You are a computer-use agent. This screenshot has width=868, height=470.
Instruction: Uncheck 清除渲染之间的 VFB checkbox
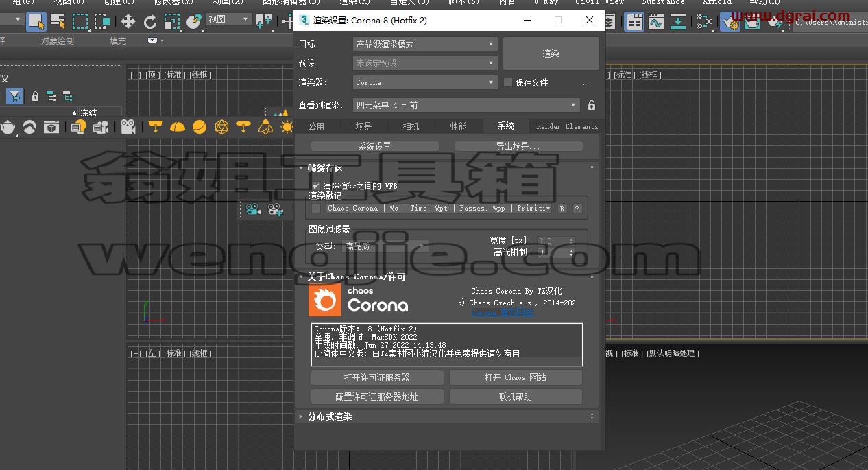[x=316, y=186]
